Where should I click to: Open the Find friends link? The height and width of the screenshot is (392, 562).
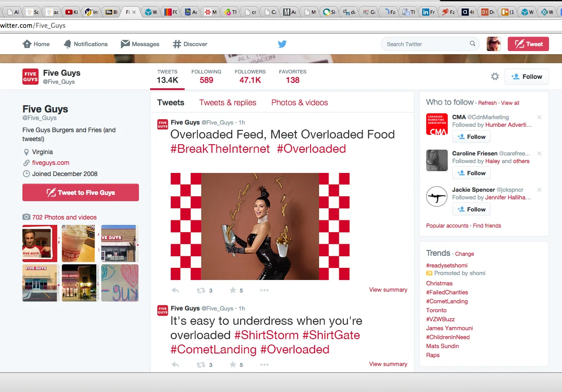(x=487, y=226)
